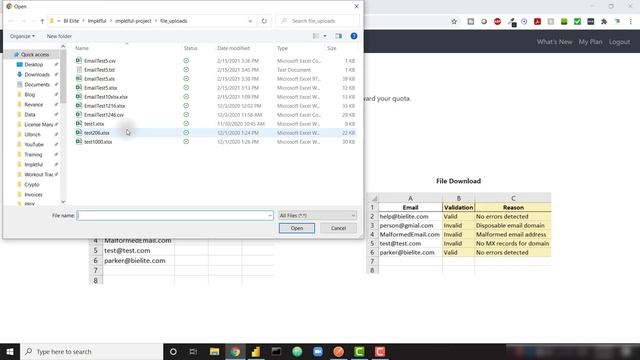
Task: Click the impktful-project breadcrumb segment
Action: click(x=133, y=21)
